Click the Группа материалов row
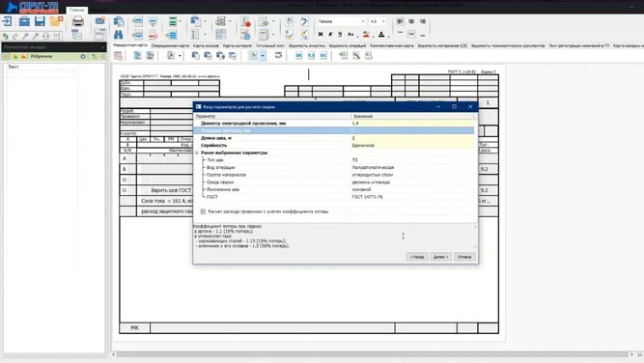 click(334, 175)
